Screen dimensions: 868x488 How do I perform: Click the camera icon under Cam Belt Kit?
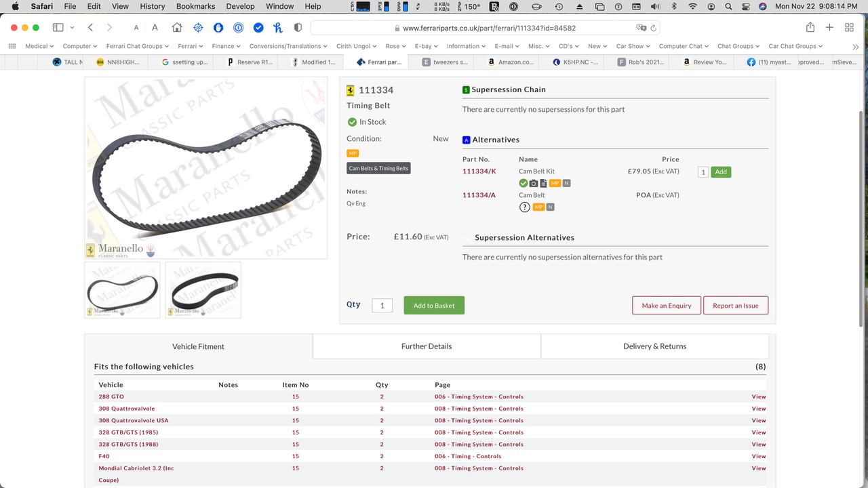point(534,184)
